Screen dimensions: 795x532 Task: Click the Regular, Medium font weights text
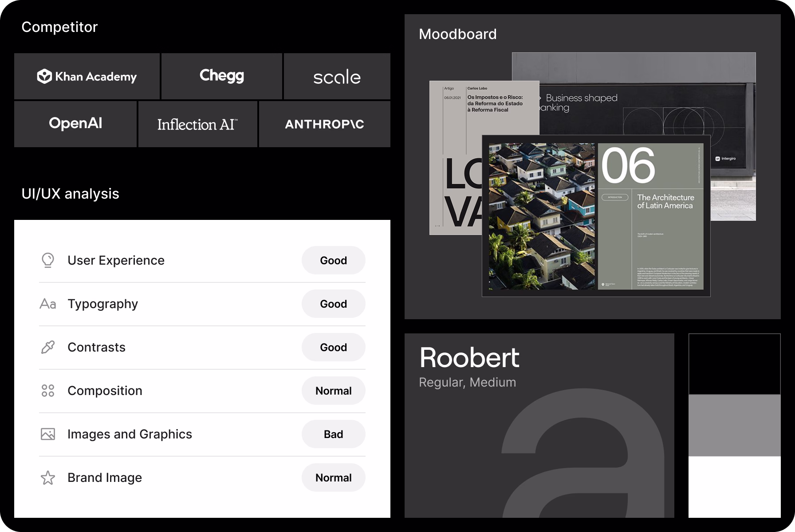coord(468,382)
